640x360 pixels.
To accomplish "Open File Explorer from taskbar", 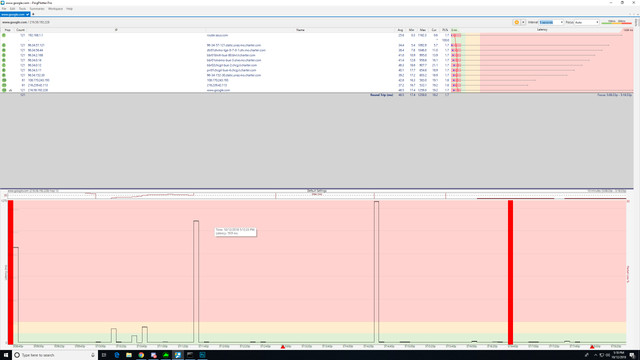I will tap(129, 355).
